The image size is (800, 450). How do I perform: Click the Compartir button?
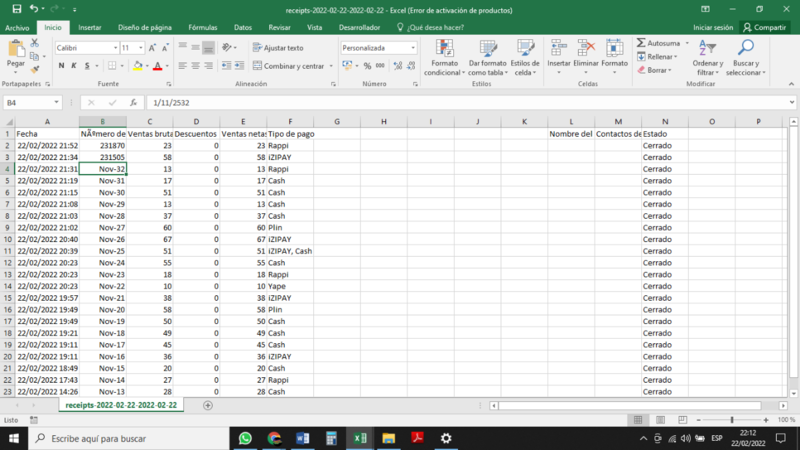[x=764, y=28]
